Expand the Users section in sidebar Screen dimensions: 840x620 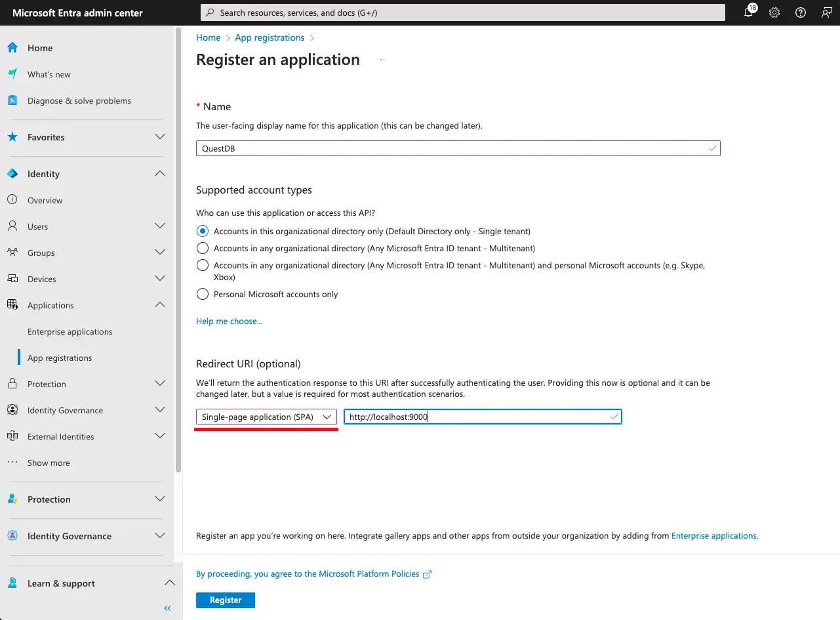click(159, 226)
